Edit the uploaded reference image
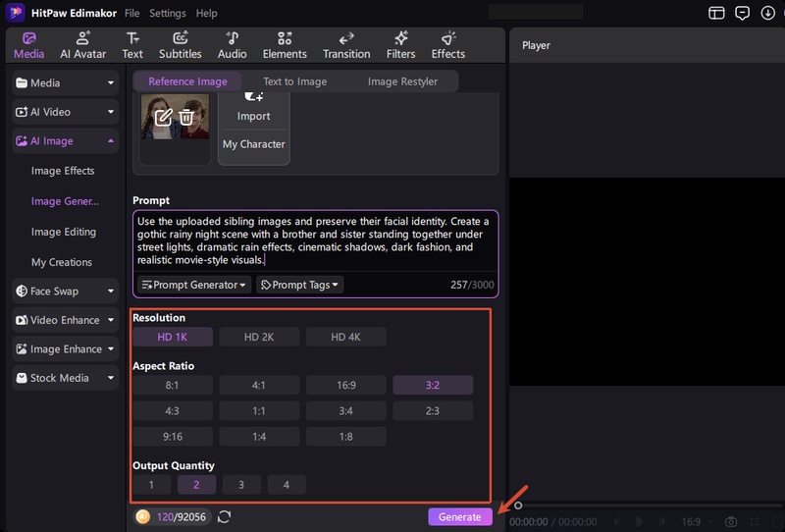Screen dimensions: 785x532 click(163, 117)
